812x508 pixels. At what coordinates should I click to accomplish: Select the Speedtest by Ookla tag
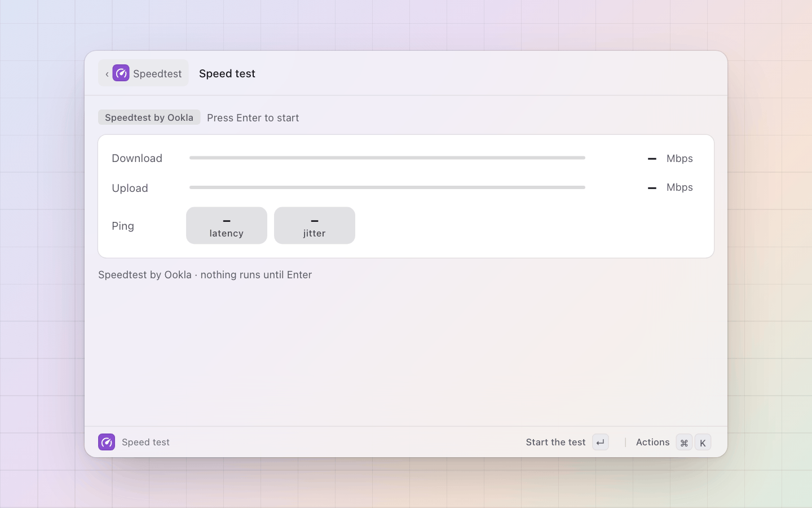pos(149,117)
